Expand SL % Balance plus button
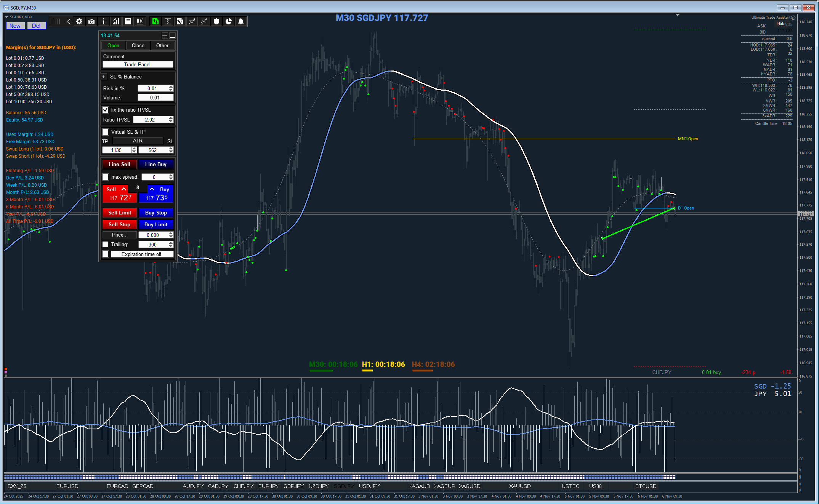 pyautogui.click(x=104, y=77)
